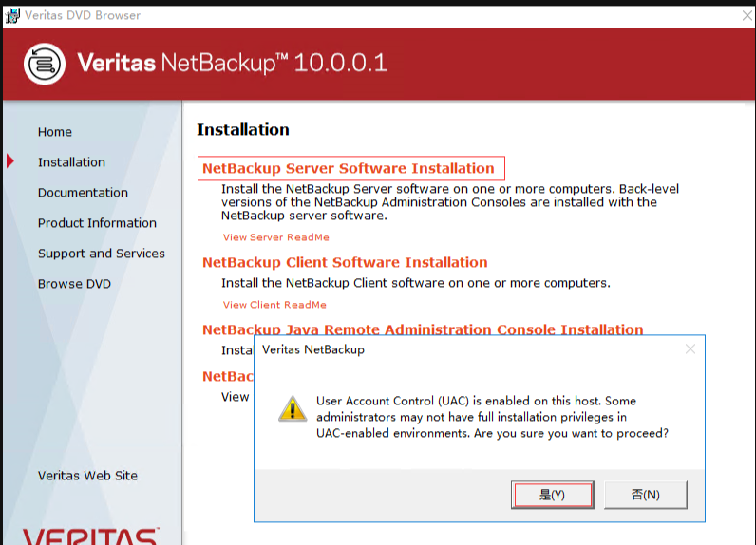
Task: Open Documentation in the sidebar
Action: point(83,193)
